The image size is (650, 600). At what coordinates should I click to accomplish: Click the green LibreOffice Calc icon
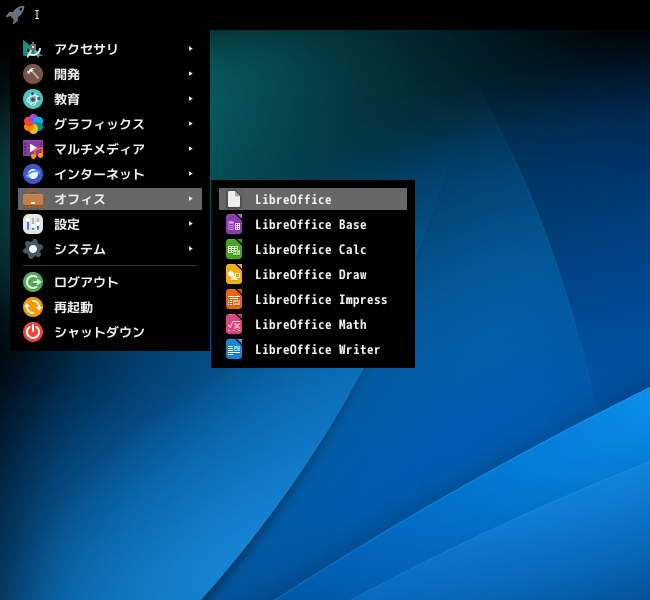tap(234, 249)
